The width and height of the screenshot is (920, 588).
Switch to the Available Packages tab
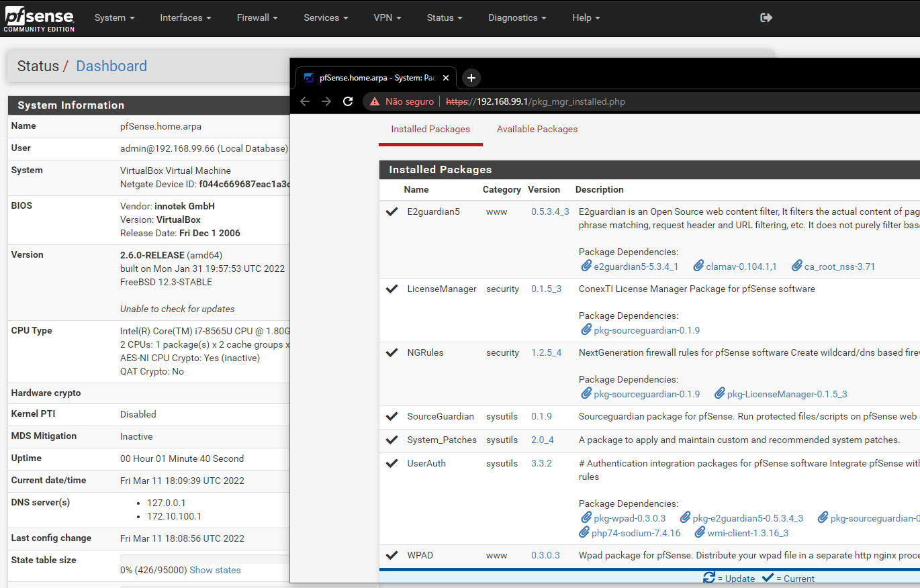tap(537, 129)
